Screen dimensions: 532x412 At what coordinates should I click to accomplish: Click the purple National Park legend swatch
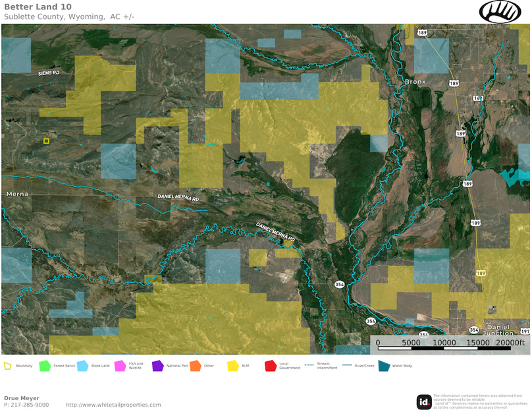coord(157,365)
